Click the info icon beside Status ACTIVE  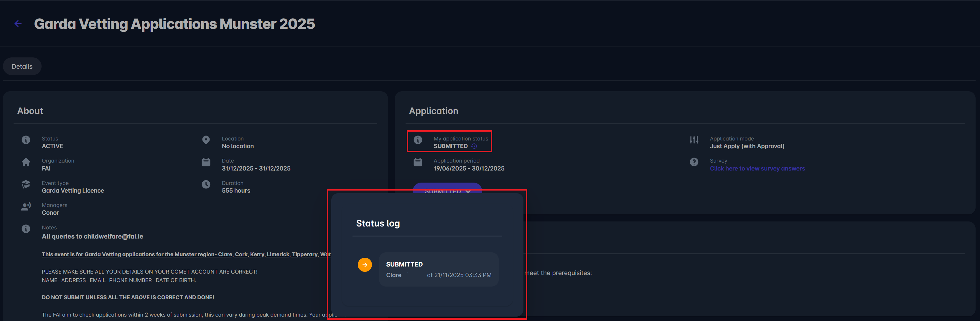point(26,140)
